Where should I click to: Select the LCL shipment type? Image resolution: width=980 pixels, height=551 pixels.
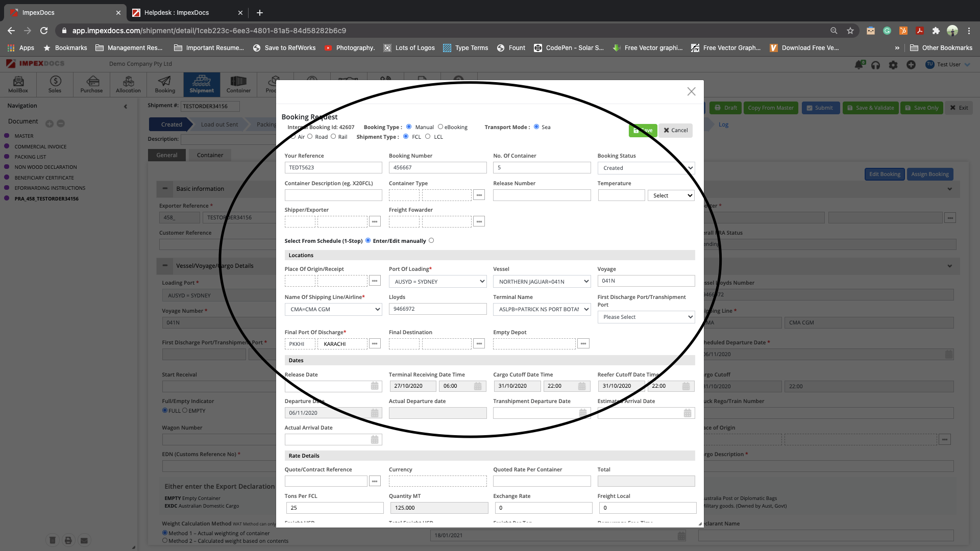[x=428, y=136]
